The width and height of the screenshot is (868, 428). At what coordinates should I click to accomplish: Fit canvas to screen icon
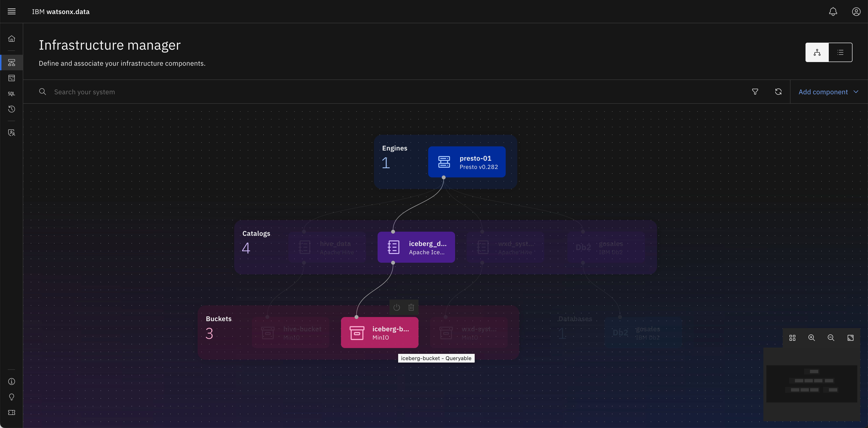pyautogui.click(x=851, y=338)
